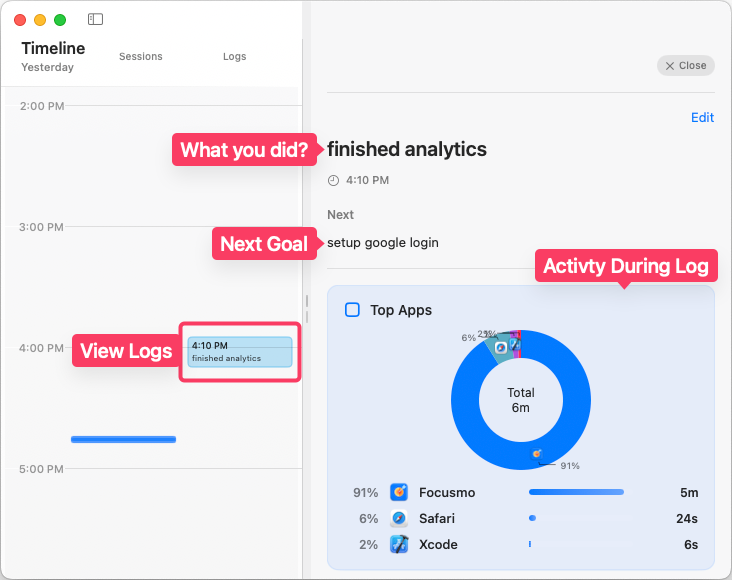This screenshot has width=732, height=580.
Task: Click the Xcode hammer icon in list
Action: click(399, 544)
